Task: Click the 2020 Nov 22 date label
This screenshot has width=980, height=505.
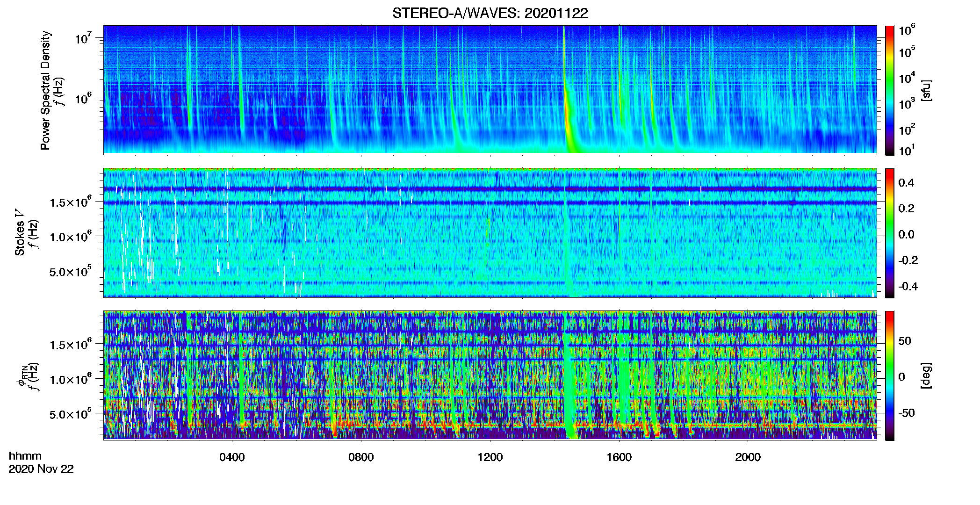Action: pyautogui.click(x=41, y=469)
